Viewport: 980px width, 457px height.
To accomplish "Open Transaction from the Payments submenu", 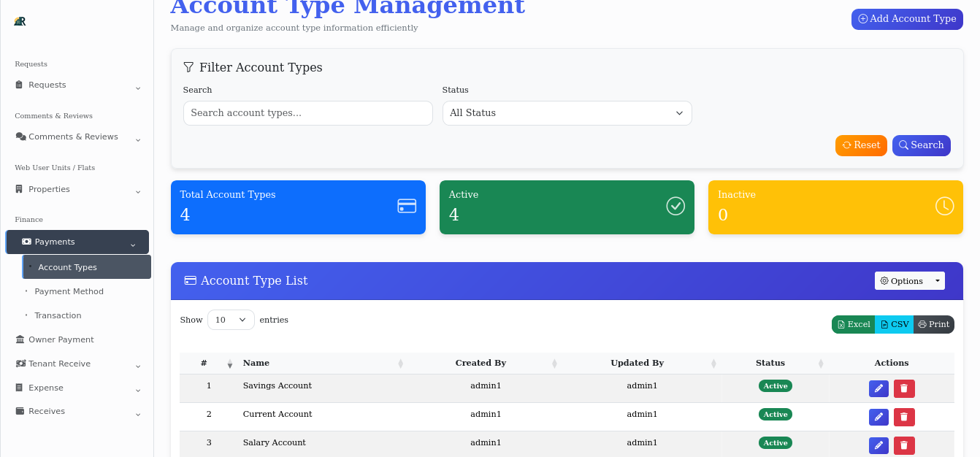I will (58, 315).
